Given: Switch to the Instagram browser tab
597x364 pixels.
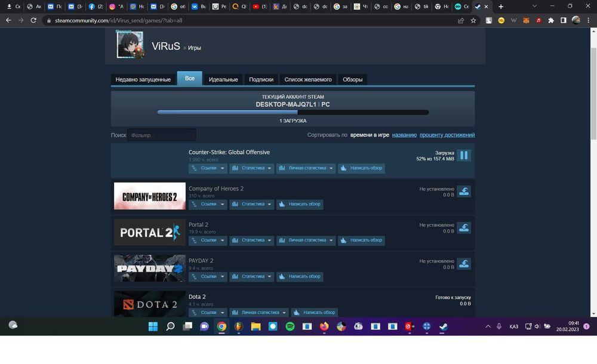Looking at the screenshot, I should click(x=116, y=7).
